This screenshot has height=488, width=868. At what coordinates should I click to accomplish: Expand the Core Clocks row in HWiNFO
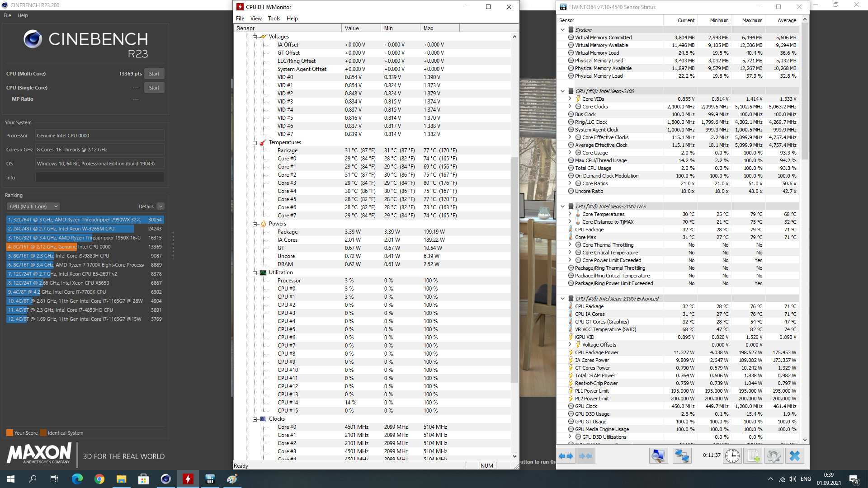click(570, 107)
